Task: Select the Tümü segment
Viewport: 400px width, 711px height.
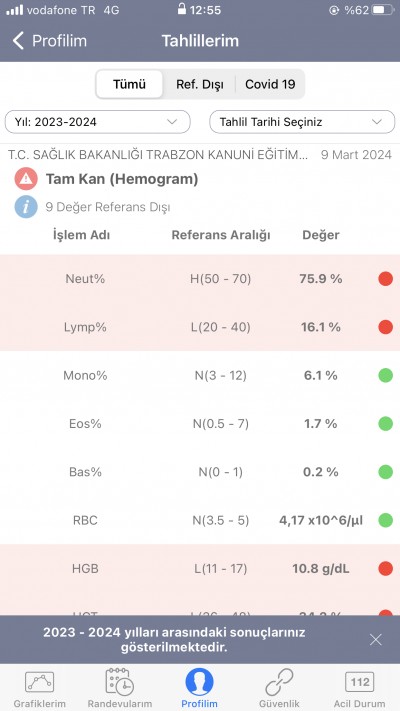Action: point(129,84)
